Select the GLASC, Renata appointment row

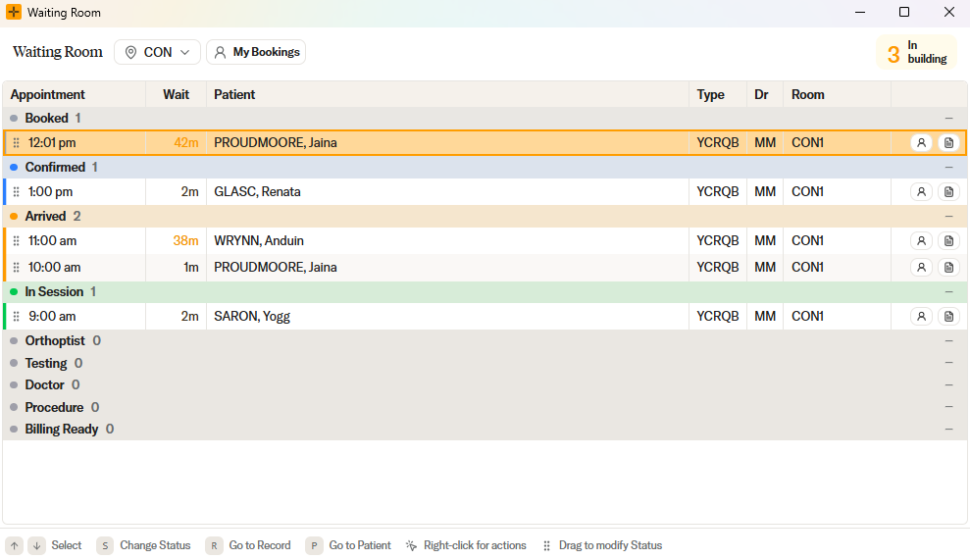point(485,192)
